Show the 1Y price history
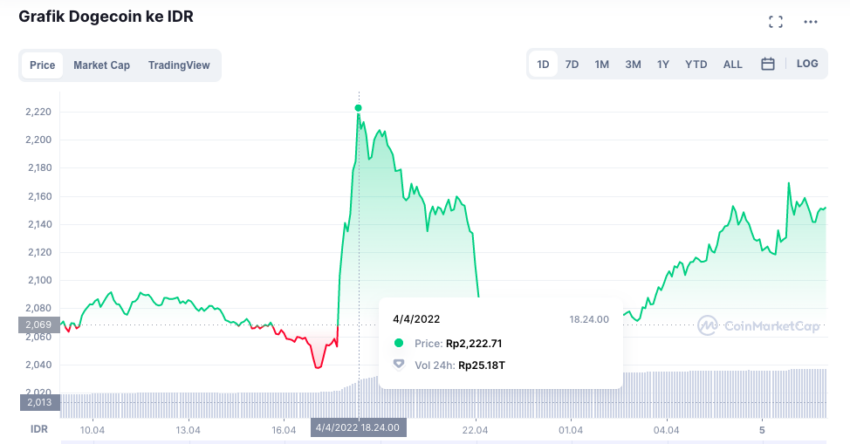The image size is (850, 444). [x=663, y=65]
